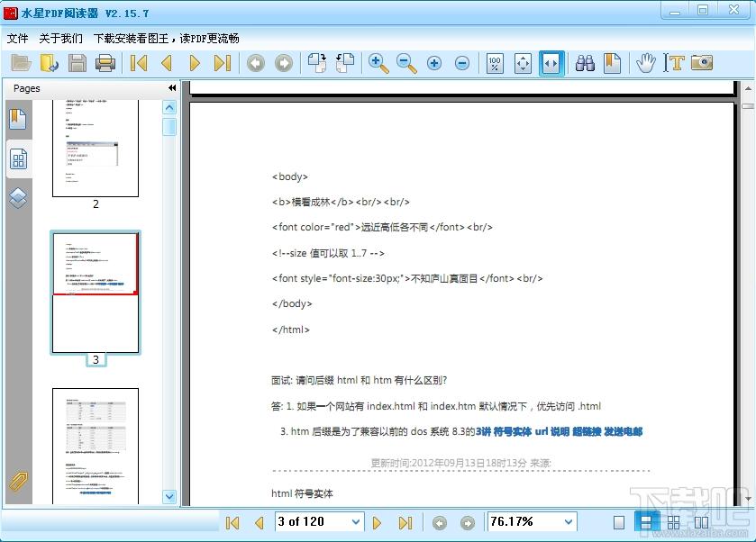Viewport: 756px width, 542px height.
Task: Rotate page counterclockwise
Action: pos(345,63)
